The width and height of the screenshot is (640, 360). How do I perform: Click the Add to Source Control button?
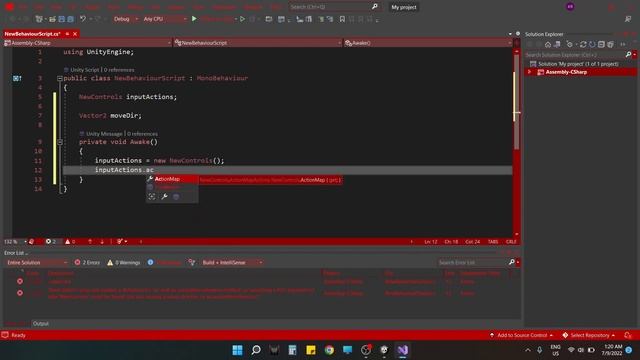(521, 335)
